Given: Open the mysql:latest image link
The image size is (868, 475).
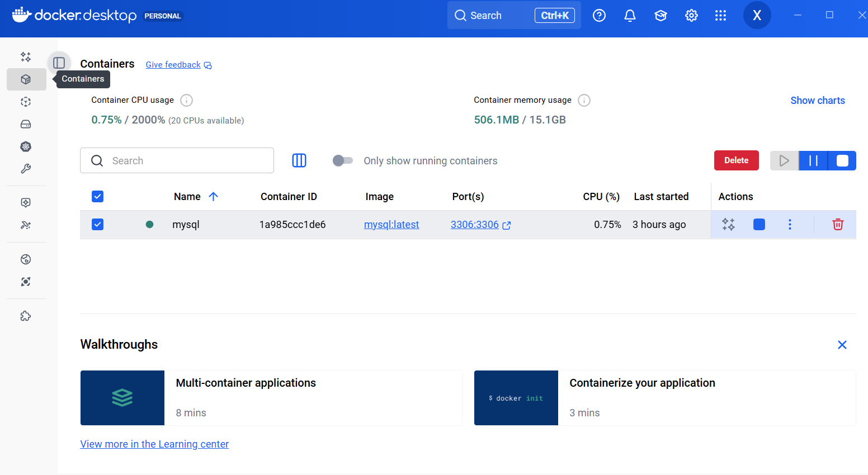Looking at the screenshot, I should 391,225.
